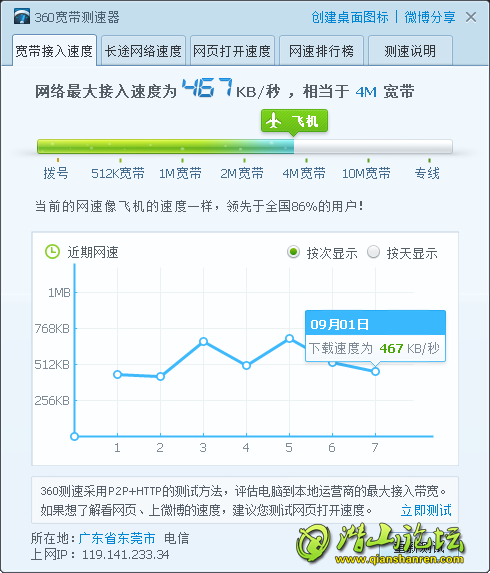This screenshot has height=573, width=490.
Task: Select the 按天显示 radio button
Action: [x=373, y=252]
